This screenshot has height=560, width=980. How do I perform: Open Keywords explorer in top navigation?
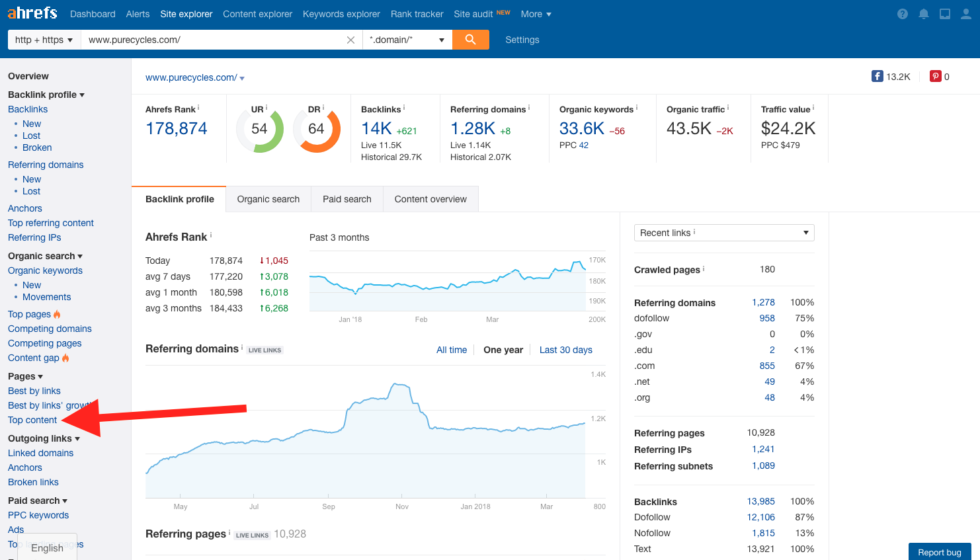(x=341, y=14)
